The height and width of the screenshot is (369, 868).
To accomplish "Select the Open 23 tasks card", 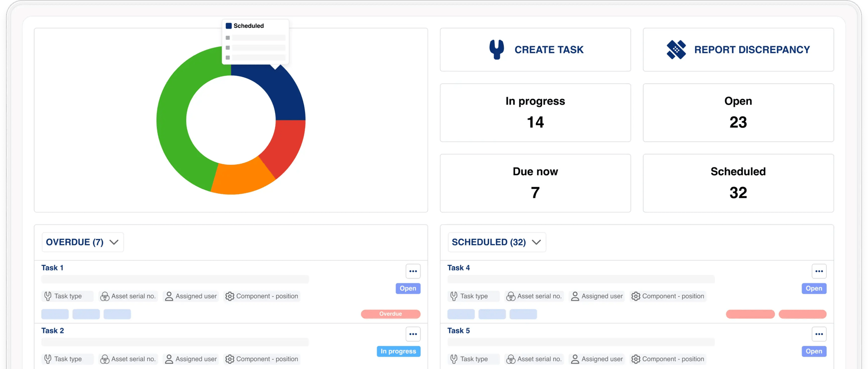I will click(738, 113).
